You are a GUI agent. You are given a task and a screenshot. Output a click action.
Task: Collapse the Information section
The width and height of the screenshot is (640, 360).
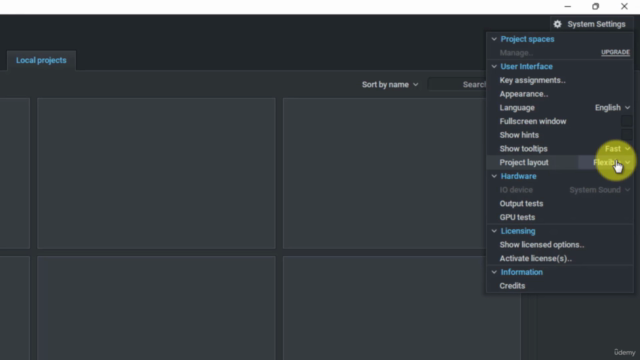(x=494, y=272)
